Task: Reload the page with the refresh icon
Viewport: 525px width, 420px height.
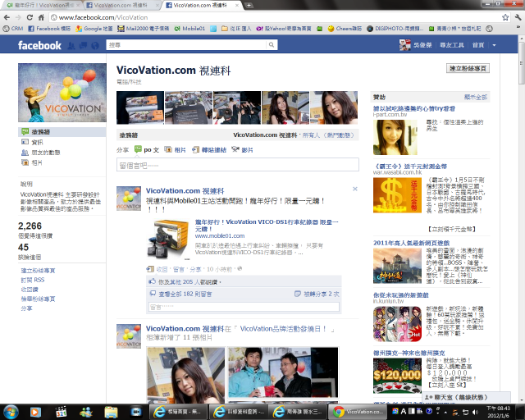Action: point(30,17)
